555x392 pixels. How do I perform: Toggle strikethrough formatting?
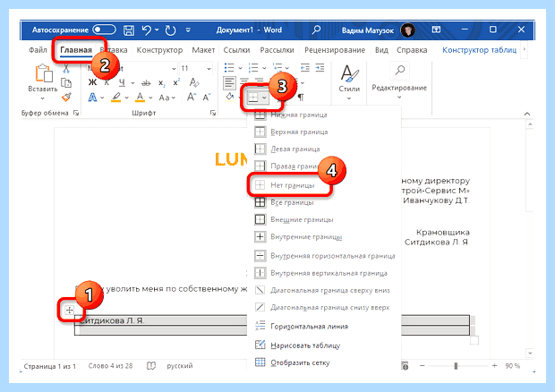(146, 83)
